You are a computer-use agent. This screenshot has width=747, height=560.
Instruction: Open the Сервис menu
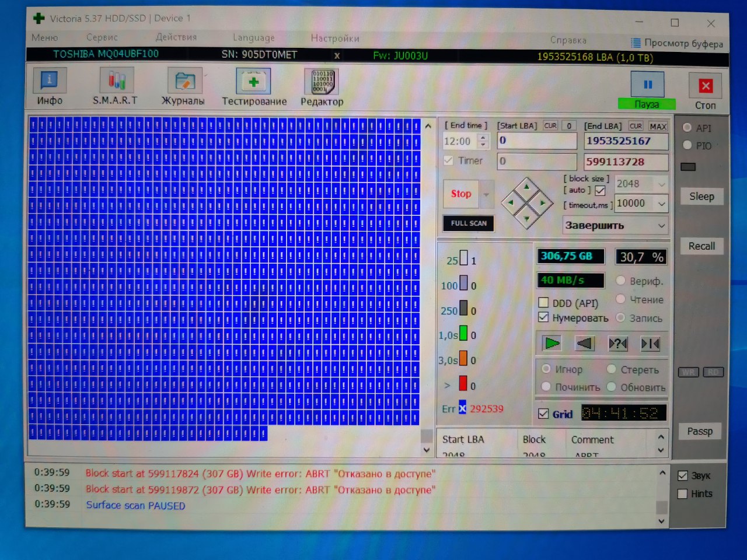click(102, 37)
